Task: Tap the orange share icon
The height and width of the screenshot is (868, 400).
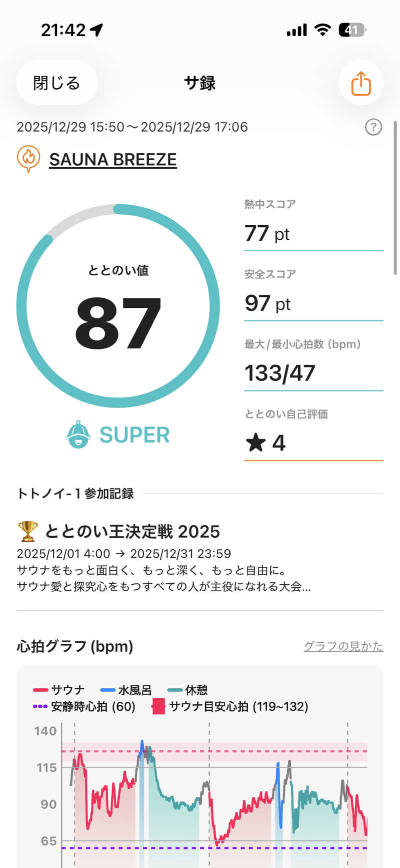Action: [360, 83]
